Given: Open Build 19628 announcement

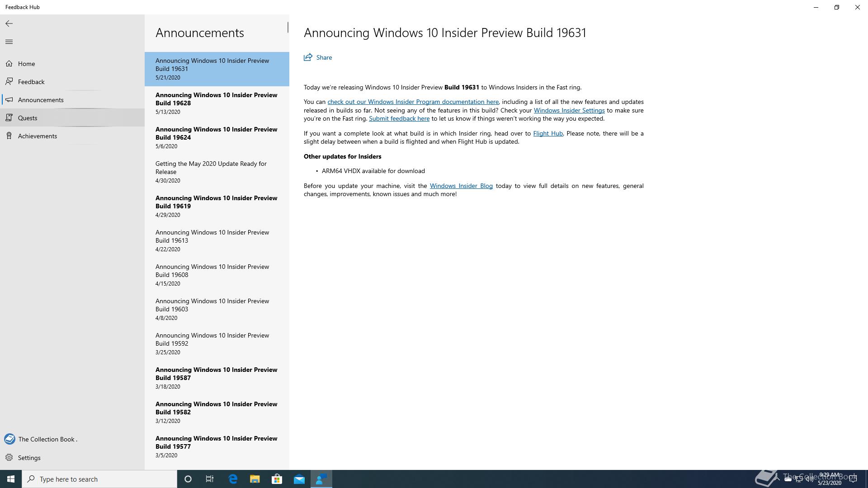Looking at the screenshot, I should click(x=217, y=103).
